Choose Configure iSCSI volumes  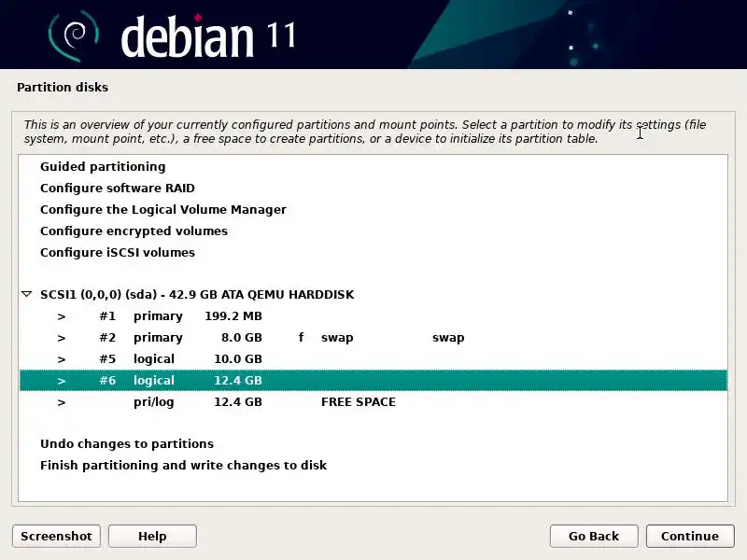click(x=118, y=252)
